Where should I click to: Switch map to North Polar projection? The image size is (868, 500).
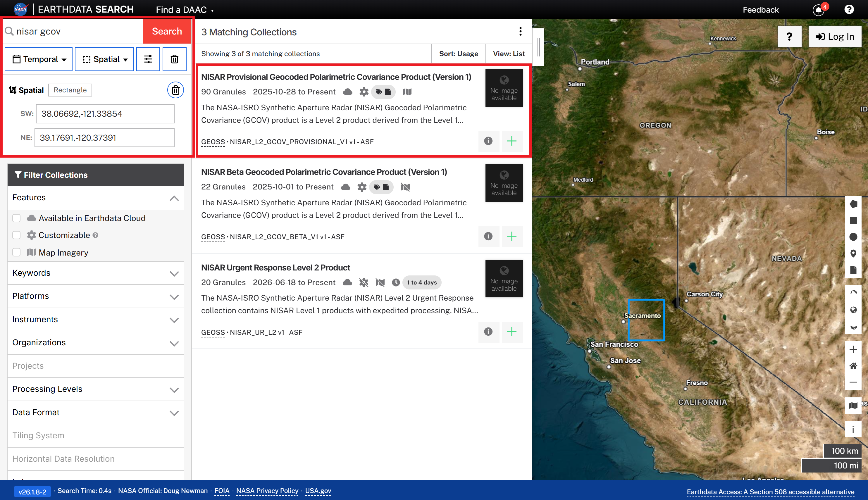click(853, 293)
